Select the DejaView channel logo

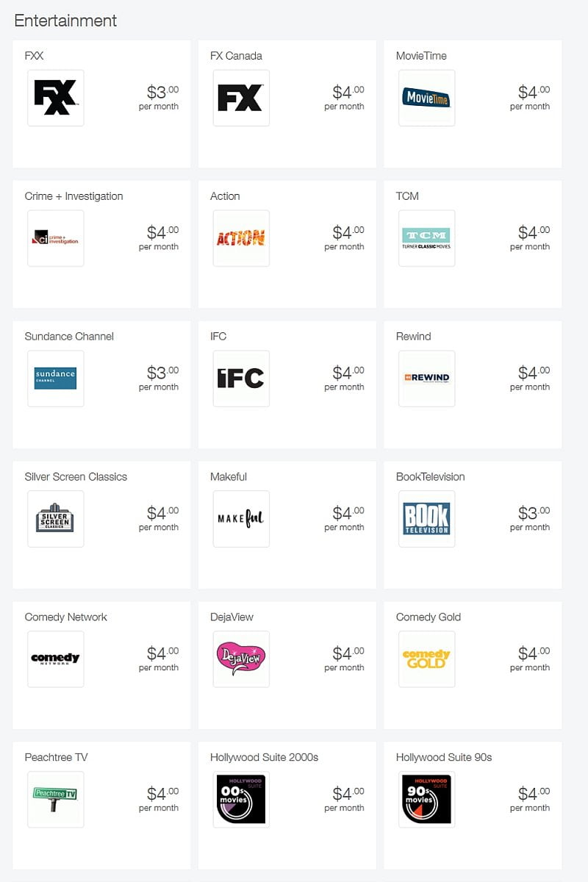pyautogui.click(x=241, y=659)
